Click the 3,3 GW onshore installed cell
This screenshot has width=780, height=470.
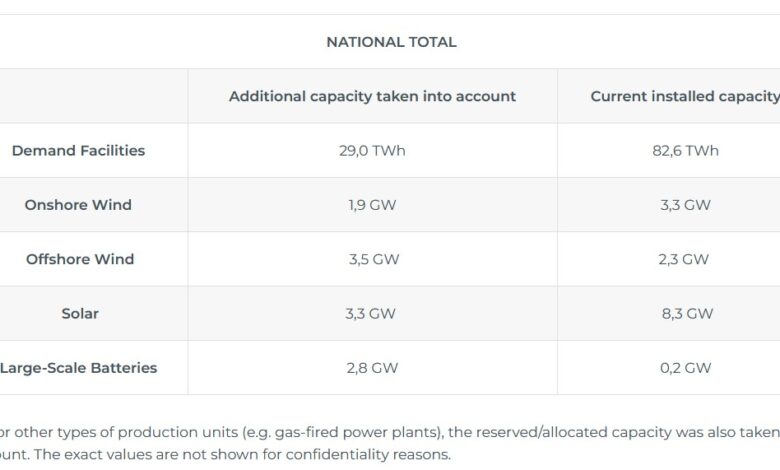click(x=685, y=204)
